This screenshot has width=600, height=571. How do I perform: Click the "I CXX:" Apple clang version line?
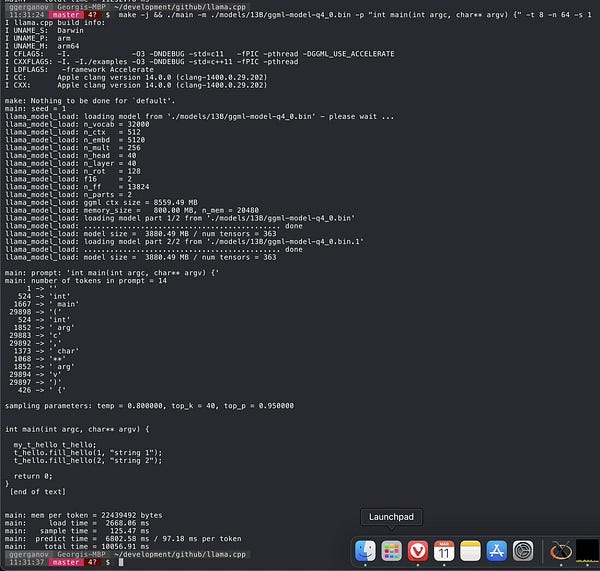coord(136,85)
